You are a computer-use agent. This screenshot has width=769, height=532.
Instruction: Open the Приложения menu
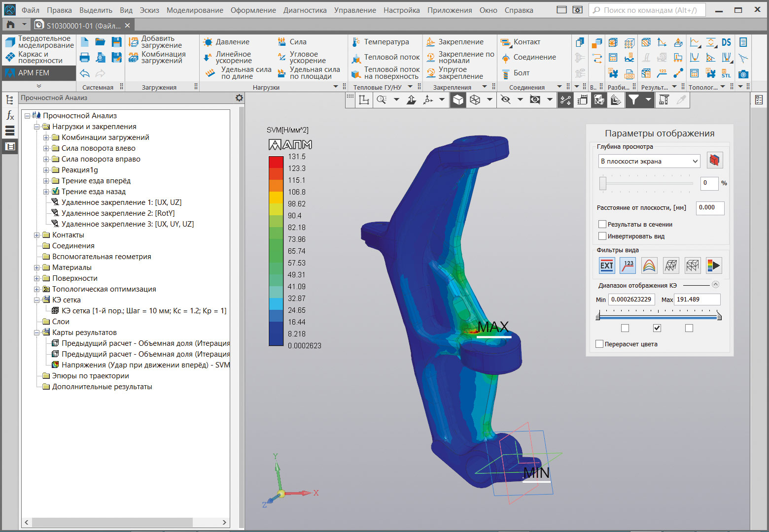[x=450, y=10]
